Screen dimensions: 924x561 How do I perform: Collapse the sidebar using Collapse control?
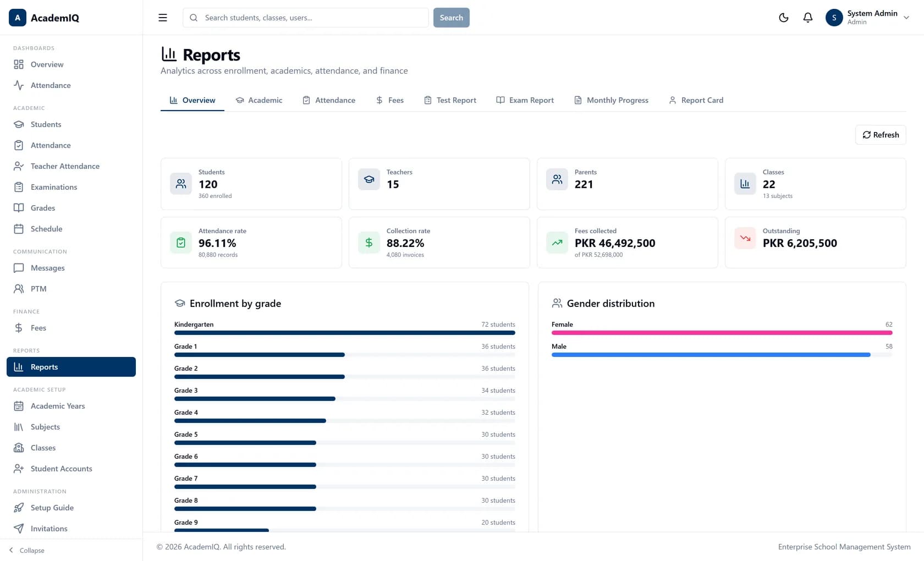(27, 550)
